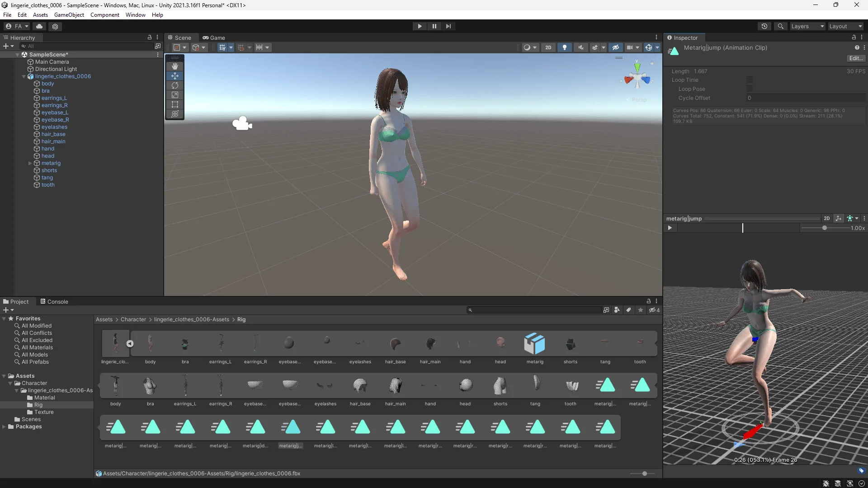This screenshot has height=488, width=868.
Task: Click the Edit button for the animation clip
Action: point(855,58)
